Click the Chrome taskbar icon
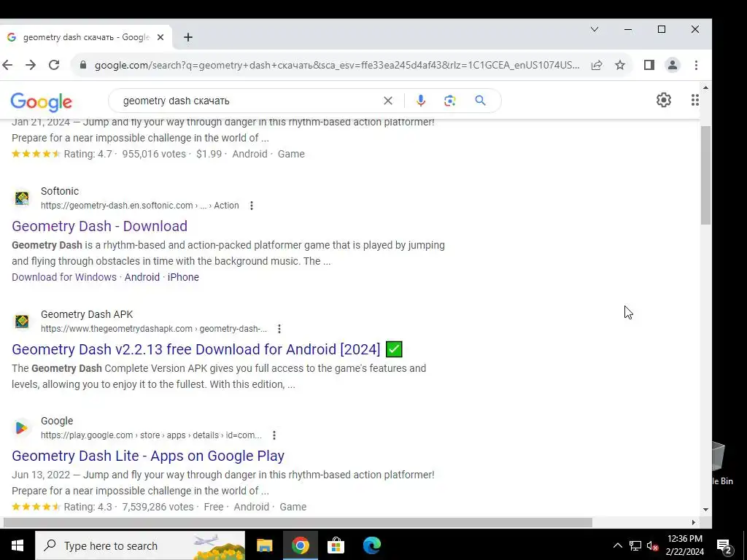Screen dimensions: 747x560 300,545
